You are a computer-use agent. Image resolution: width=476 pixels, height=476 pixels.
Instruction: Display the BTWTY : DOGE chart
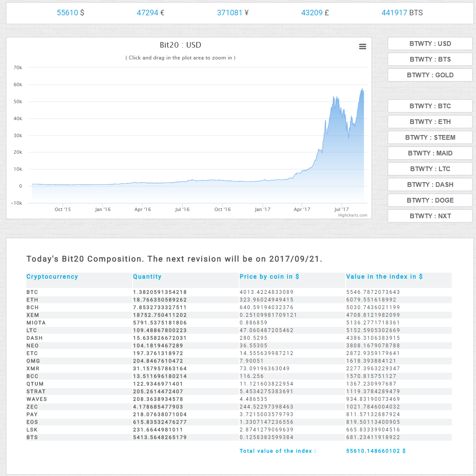[430, 200]
